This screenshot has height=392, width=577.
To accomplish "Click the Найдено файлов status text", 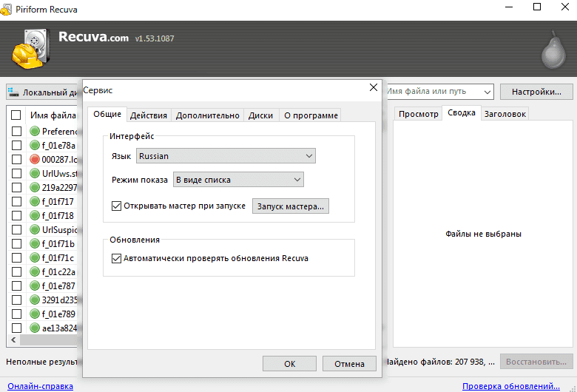I will [440, 362].
